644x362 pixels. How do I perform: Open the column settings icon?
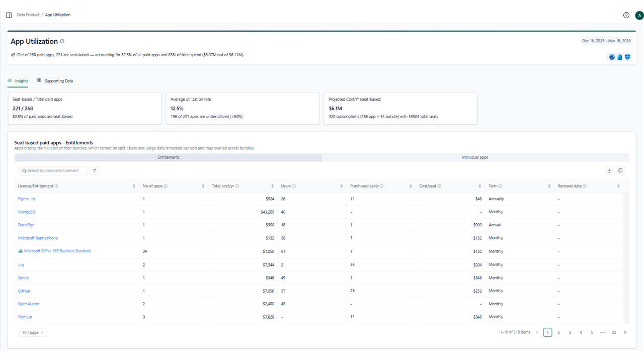(620, 170)
